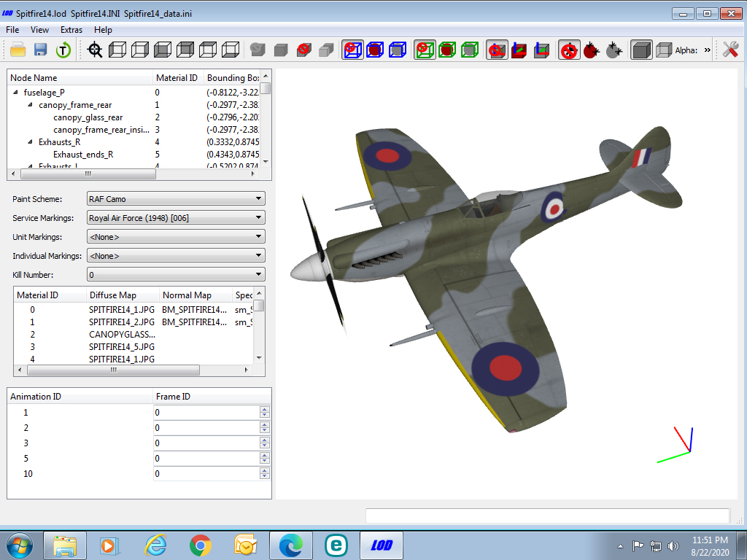Toggle the blue wireframe cube with red prohibition
Screen dimensions: 747x560
[x=353, y=50]
